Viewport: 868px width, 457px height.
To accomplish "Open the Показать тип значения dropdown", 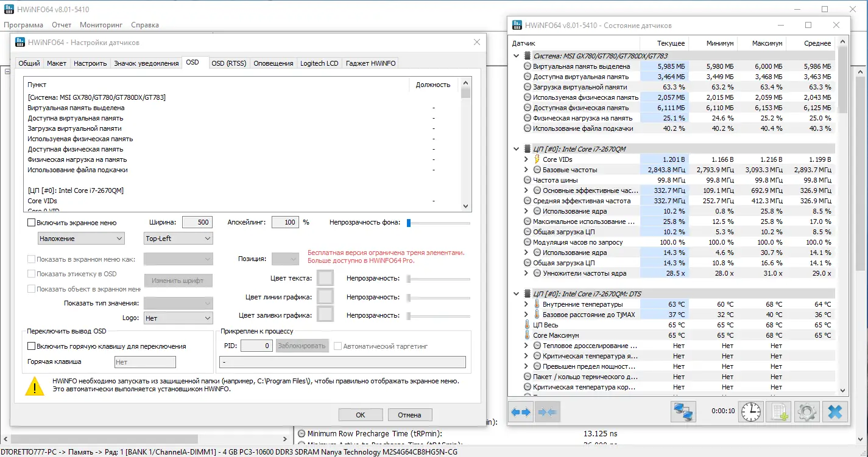I will pos(178,303).
